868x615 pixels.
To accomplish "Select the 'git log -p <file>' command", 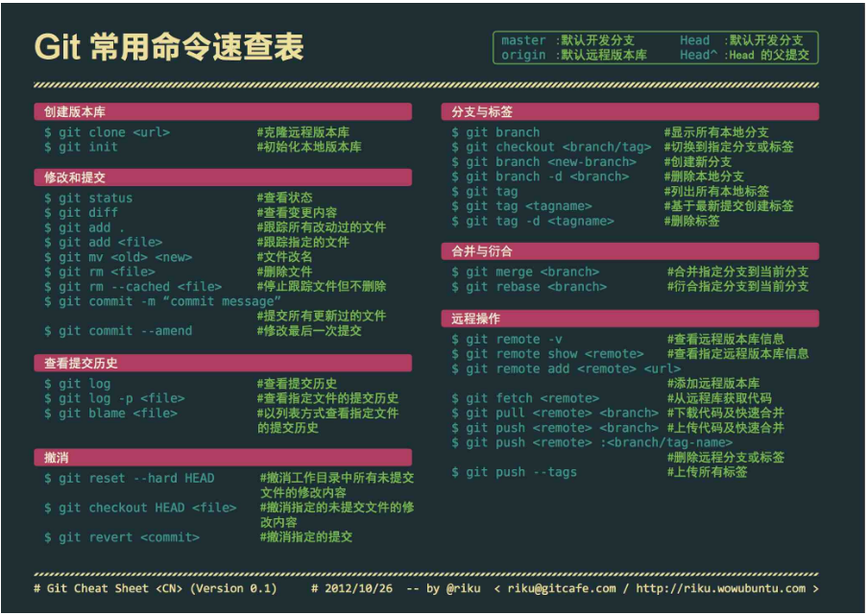I will click(114, 399).
